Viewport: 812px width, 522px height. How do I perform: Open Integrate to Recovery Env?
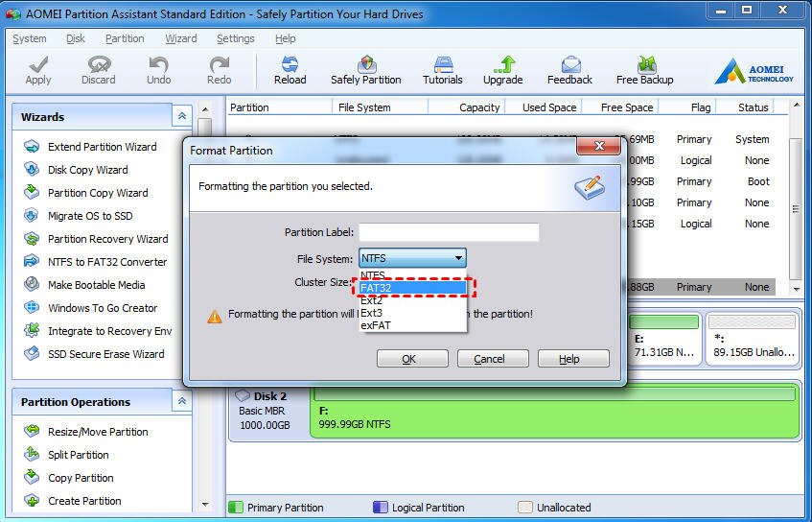[98, 331]
